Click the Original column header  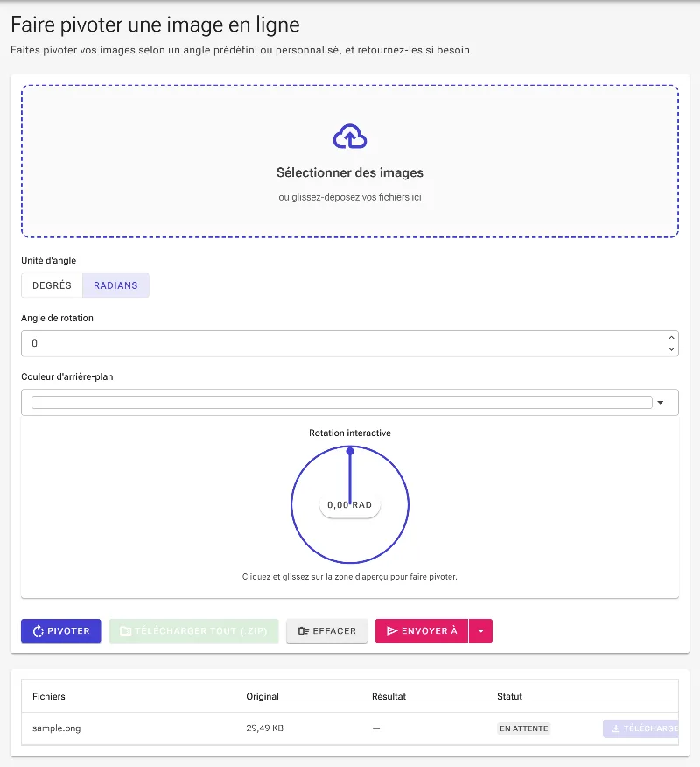pyautogui.click(x=262, y=697)
